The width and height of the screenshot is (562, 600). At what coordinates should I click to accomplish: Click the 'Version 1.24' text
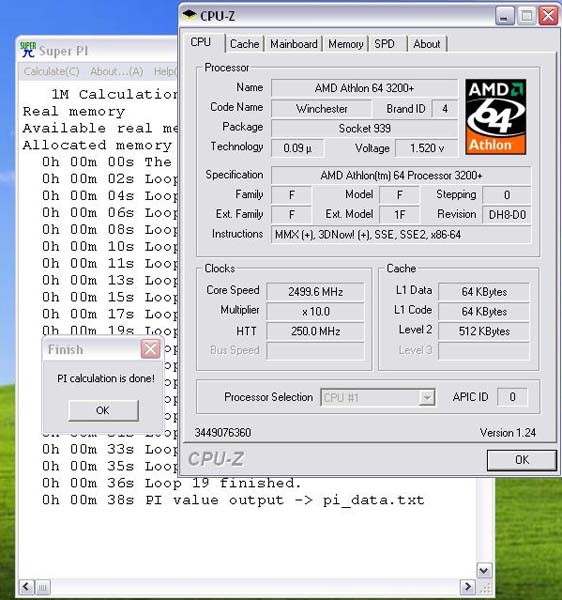pos(508,433)
